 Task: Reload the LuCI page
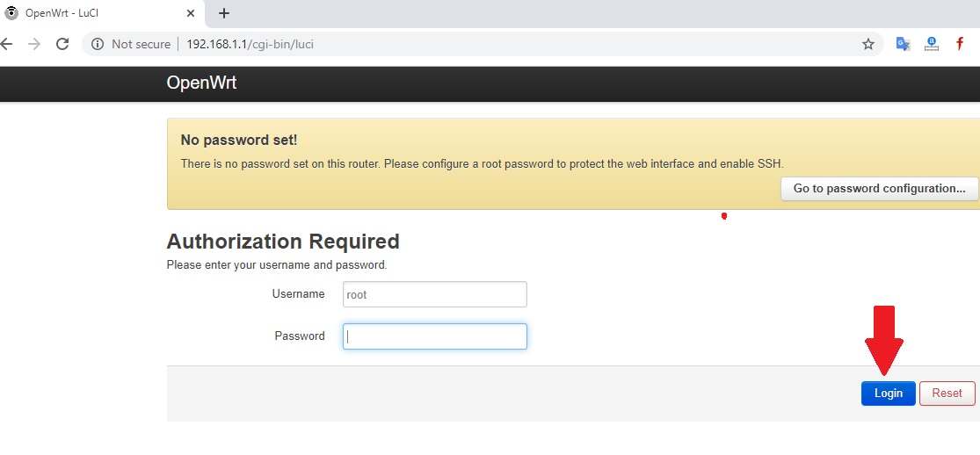click(x=62, y=44)
